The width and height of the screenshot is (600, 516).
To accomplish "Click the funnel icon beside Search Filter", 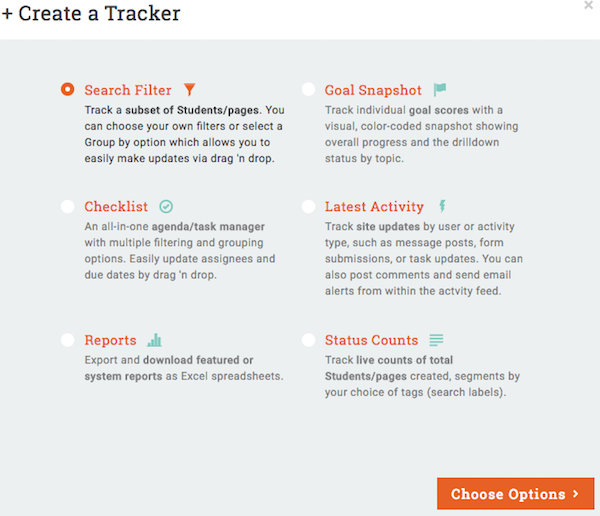I will pyautogui.click(x=190, y=90).
